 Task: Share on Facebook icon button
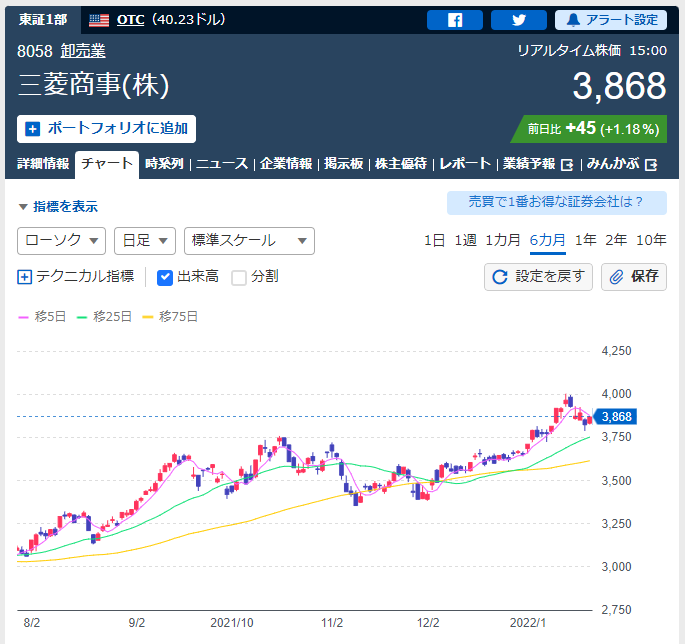coord(455,20)
